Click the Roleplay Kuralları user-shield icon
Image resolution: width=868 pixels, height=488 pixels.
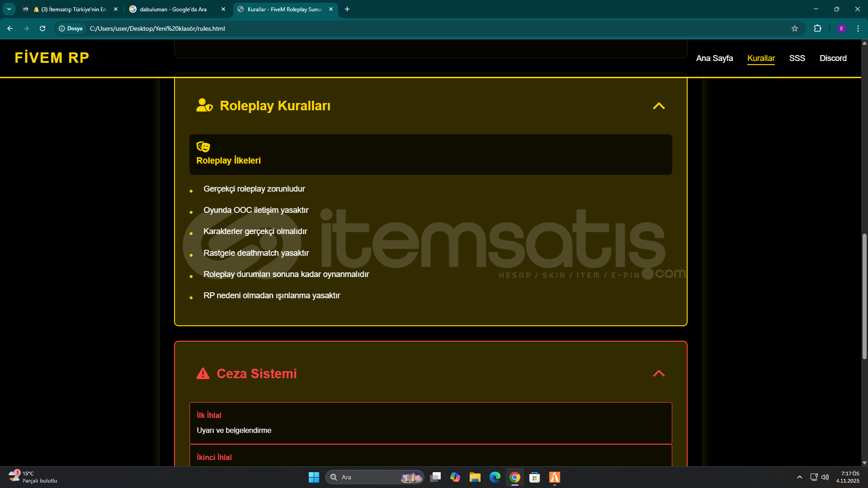tap(204, 105)
